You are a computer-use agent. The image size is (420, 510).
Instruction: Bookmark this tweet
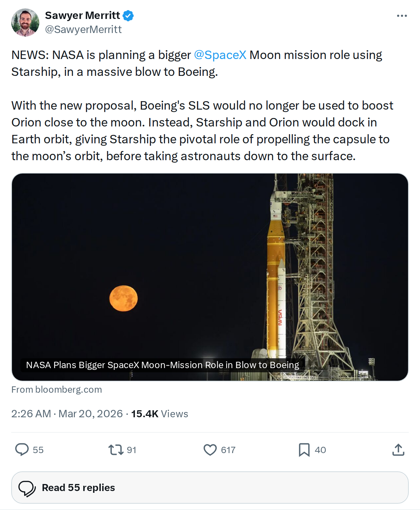point(304,450)
